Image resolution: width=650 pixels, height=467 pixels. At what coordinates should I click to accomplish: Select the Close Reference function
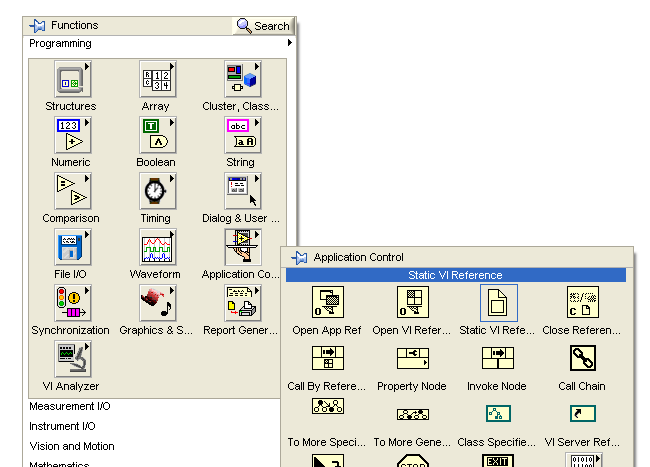582,302
